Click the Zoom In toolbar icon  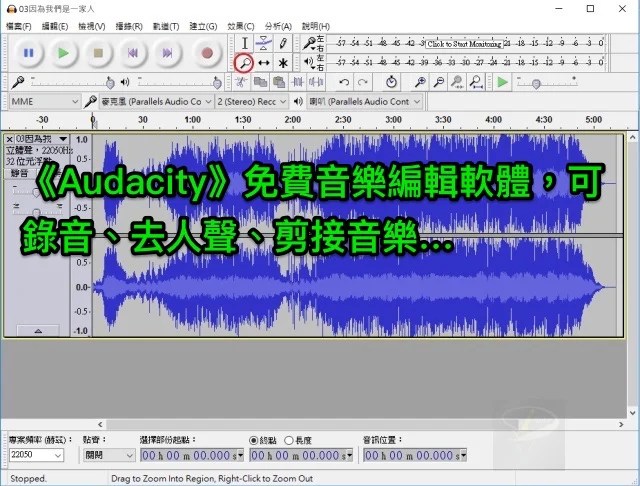coord(420,82)
